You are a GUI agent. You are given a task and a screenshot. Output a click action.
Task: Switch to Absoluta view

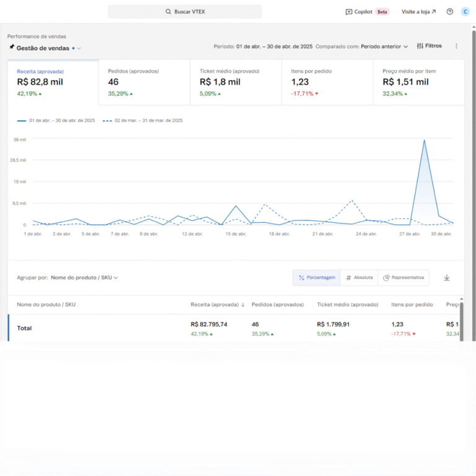359,278
